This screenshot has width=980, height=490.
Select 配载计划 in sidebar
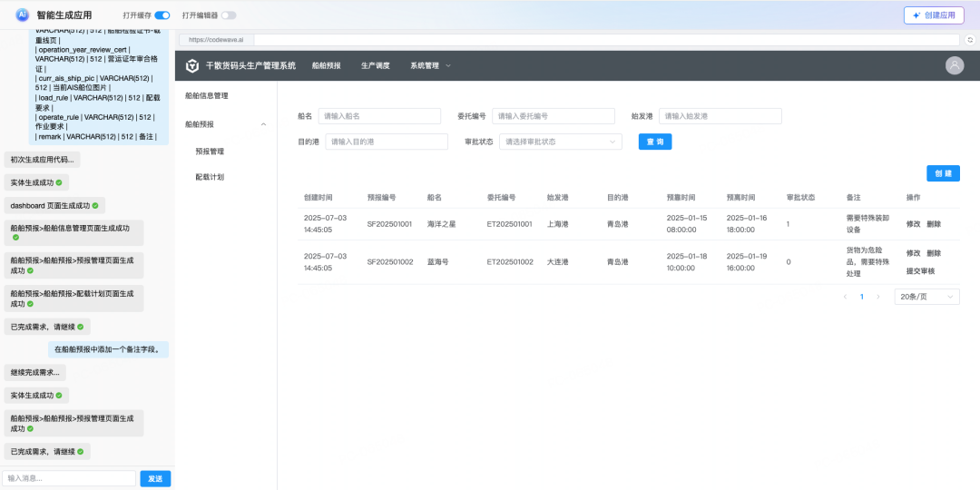[210, 178]
